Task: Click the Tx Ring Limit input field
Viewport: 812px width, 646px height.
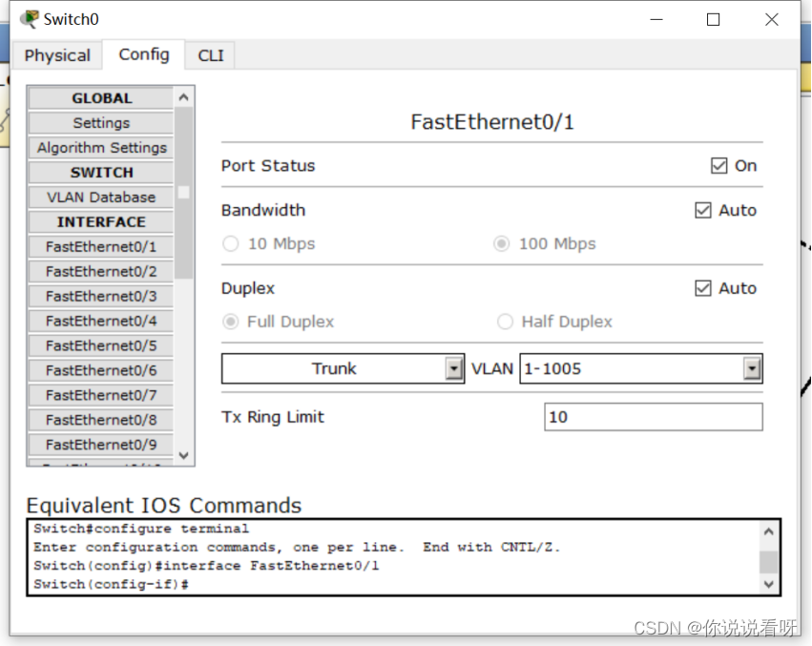Action: point(653,417)
